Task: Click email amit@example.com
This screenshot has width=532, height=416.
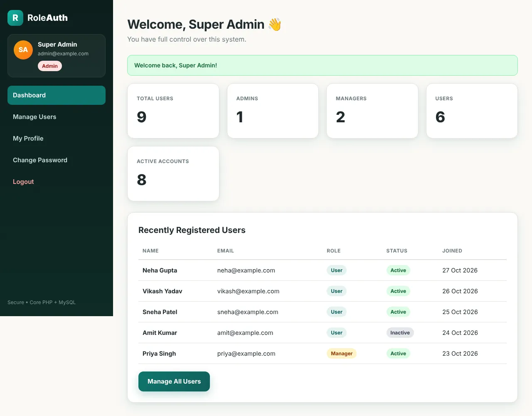Action: (245, 333)
